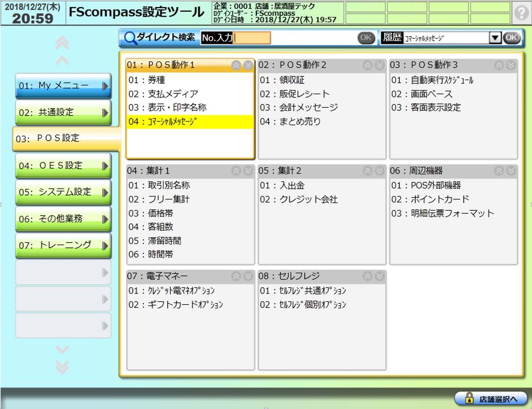Viewport: 532px width, 409px height.
Task: Expand 04: ＯＥＳ設定 sidebar menu
Action: click(63, 166)
